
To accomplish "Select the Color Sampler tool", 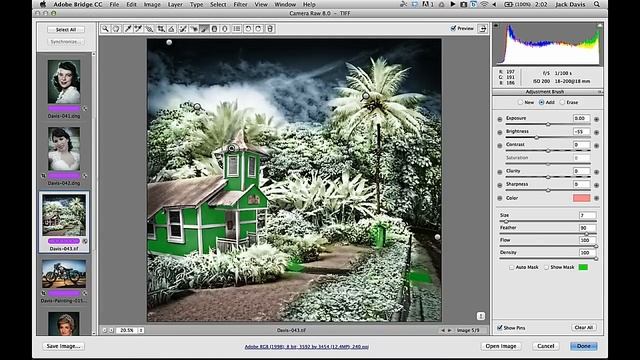I will coord(138,29).
